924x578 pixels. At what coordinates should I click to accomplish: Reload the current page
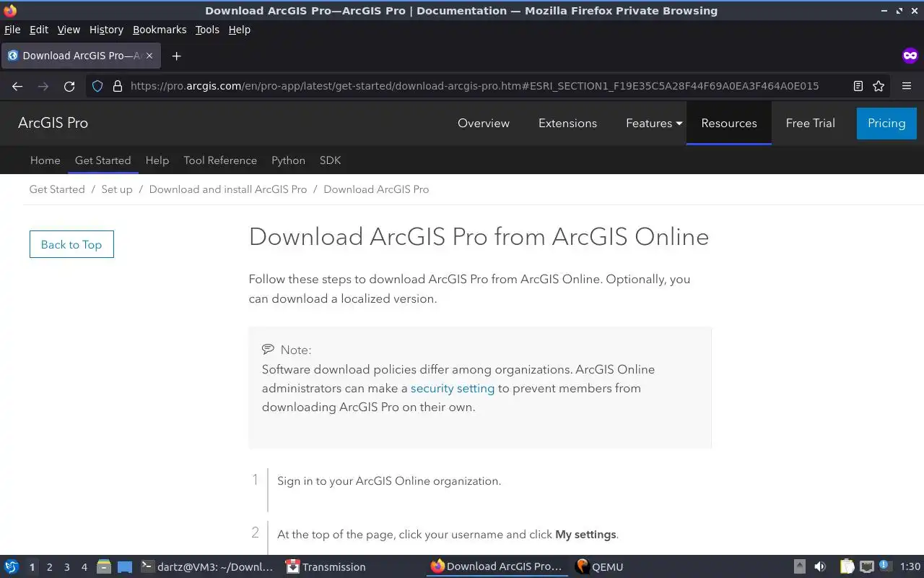click(69, 86)
